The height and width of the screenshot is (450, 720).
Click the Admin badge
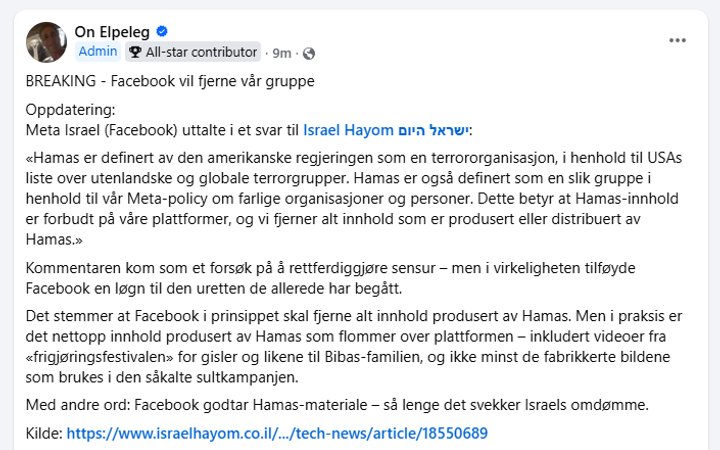(98, 51)
